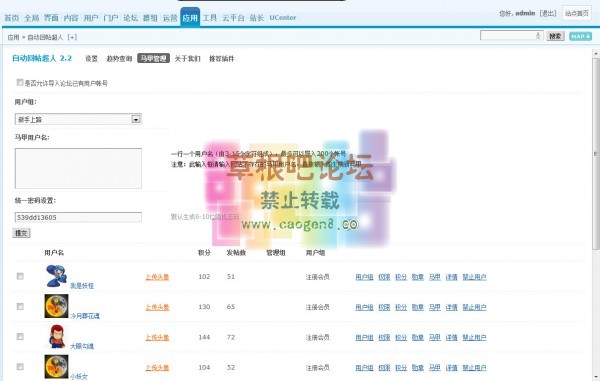Go to the 首页 top menu
Screen dimensions: 600x381
11,18
